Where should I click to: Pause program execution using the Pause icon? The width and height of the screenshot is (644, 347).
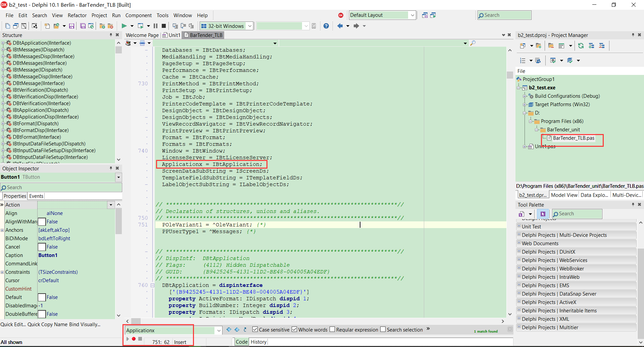(x=155, y=26)
